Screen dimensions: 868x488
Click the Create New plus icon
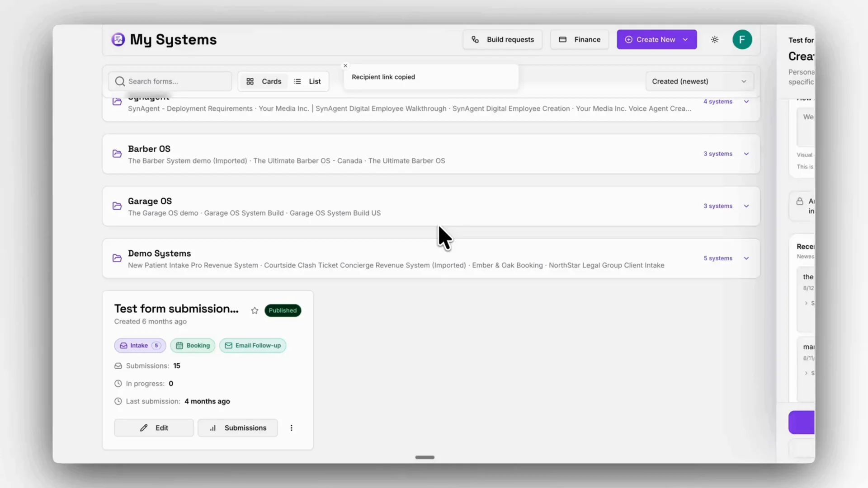pos(628,40)
